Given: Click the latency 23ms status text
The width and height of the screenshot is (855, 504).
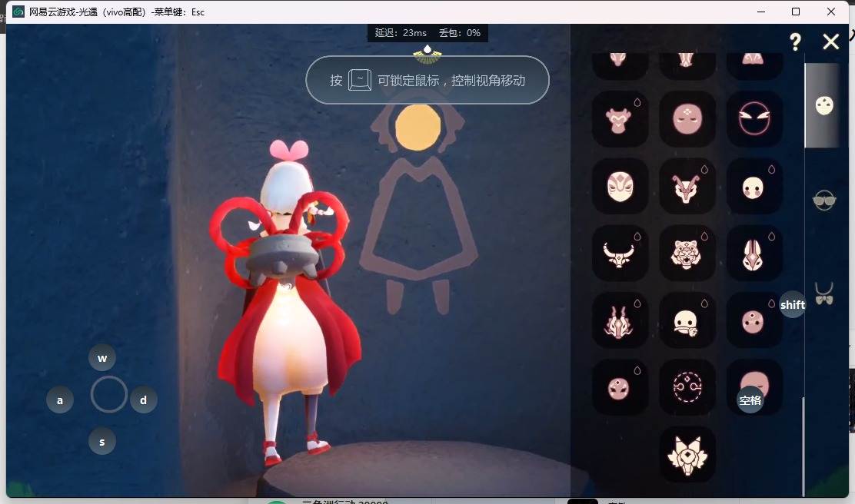Looking at the screenshot, I should 401,33.
